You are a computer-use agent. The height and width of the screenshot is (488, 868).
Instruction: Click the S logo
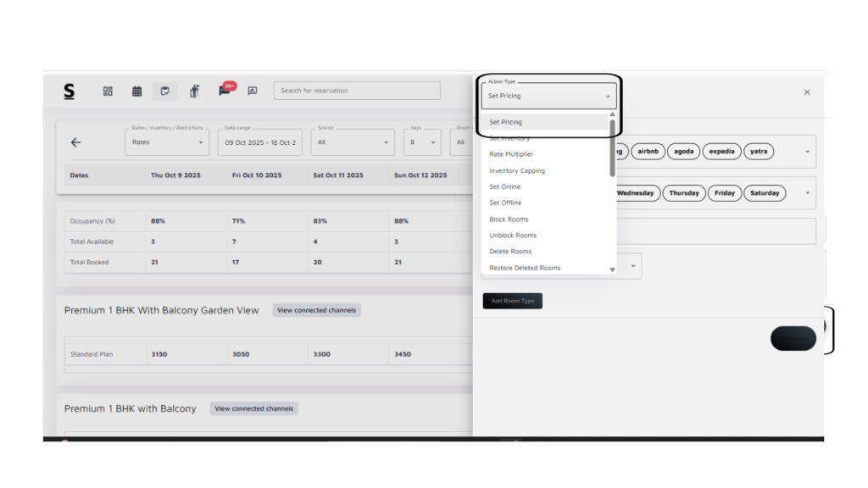click(x=70, y=91)
